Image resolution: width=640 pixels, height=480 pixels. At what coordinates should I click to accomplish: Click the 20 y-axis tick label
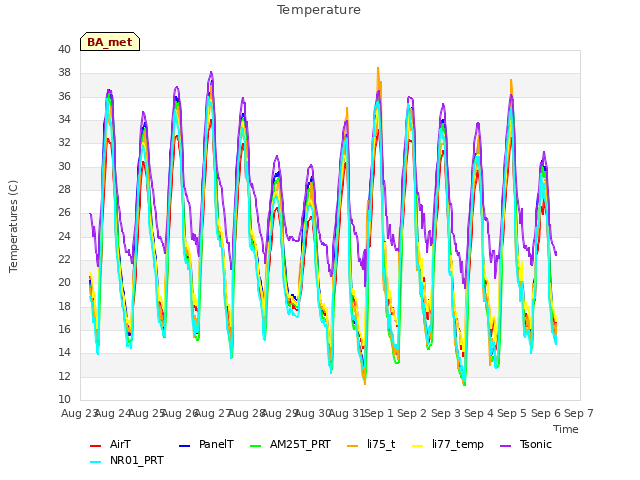click(64, 282)
